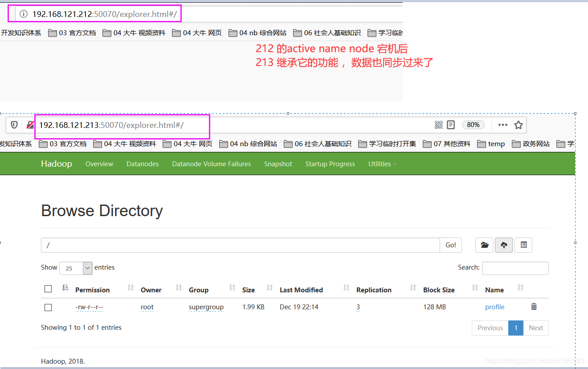The height and width of the screenshot is (369, 588).
Task: Sort the table by Last Modified column
Action: [x=346, y=288]
